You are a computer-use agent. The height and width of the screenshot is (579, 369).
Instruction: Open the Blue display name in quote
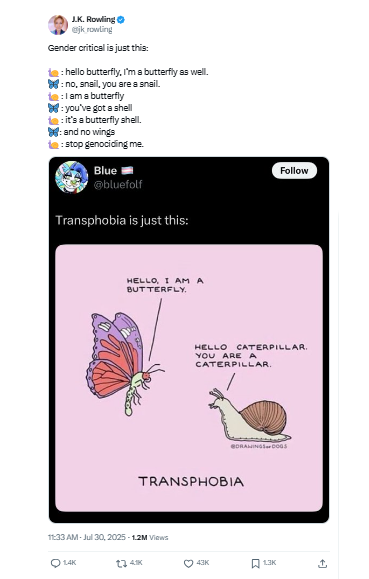105,171
